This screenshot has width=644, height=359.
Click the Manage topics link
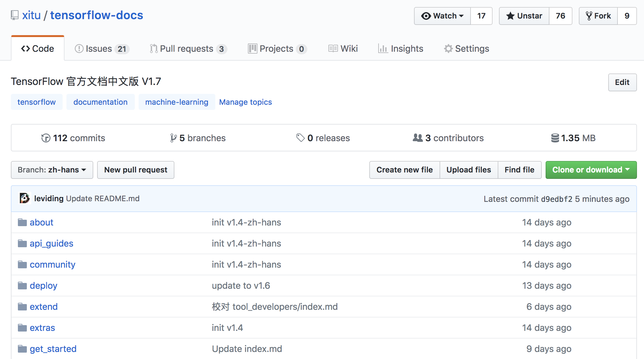click(245, 102)
